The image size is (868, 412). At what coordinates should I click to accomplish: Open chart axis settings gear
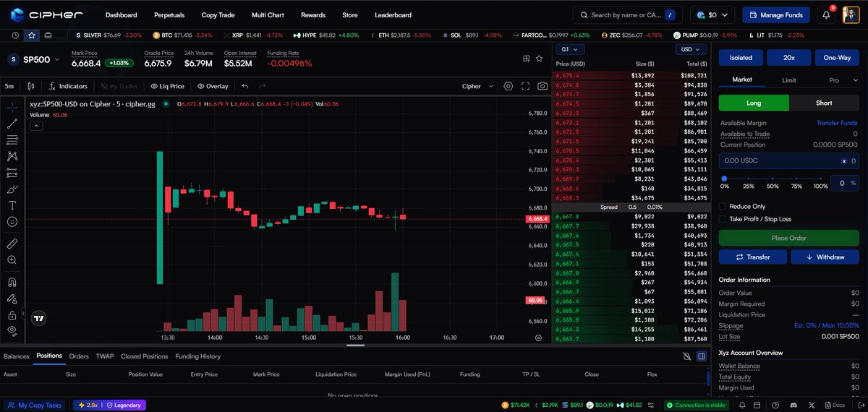pos(538,338)
